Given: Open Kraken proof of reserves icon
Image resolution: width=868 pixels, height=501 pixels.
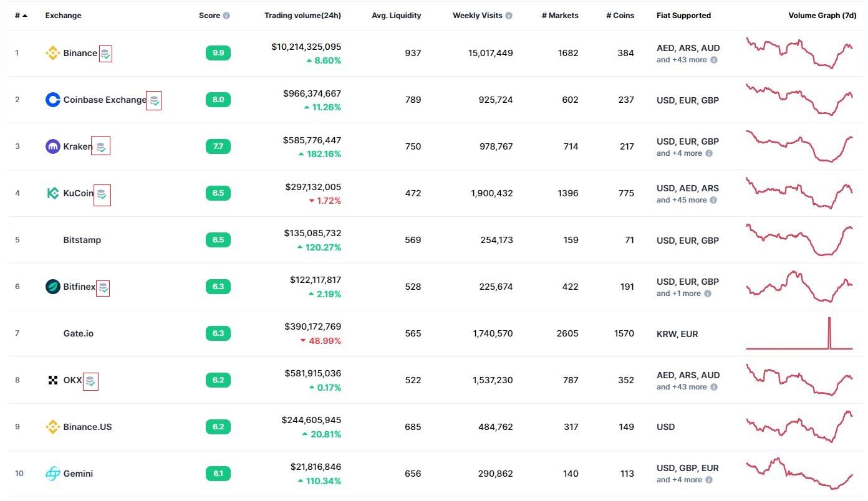Looking at the screenshot, I should 100,146.
